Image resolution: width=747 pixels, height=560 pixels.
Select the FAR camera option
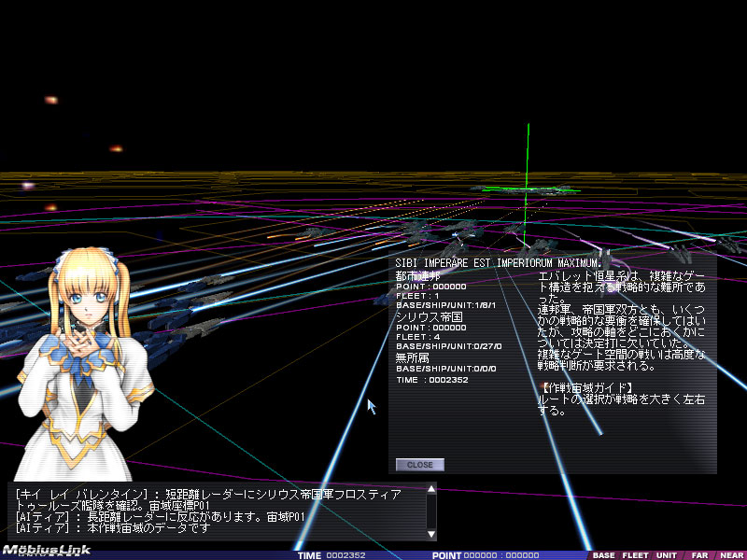click(x=699, y=555)
